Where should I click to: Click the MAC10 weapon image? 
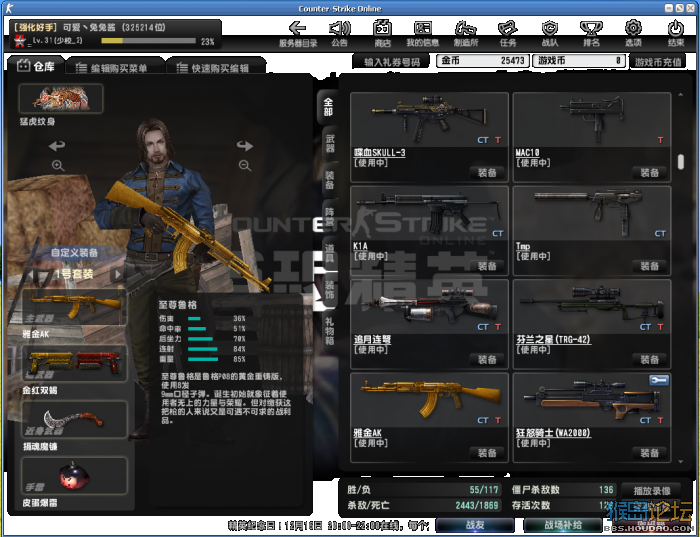592,118
